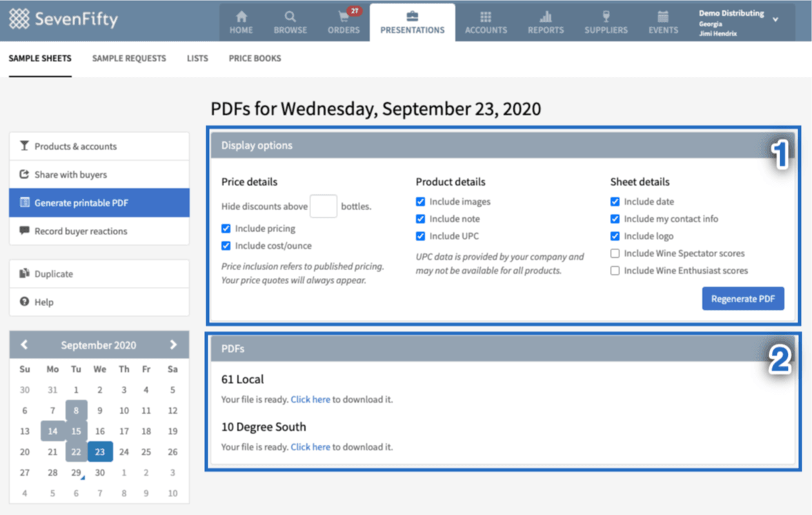Select Generate printable PDF item

click(x=99, y=203)
